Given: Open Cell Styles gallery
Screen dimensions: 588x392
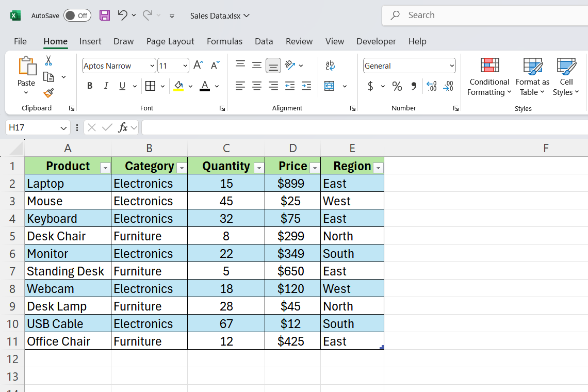Looking at the screenshot, I should click(566, 77).
